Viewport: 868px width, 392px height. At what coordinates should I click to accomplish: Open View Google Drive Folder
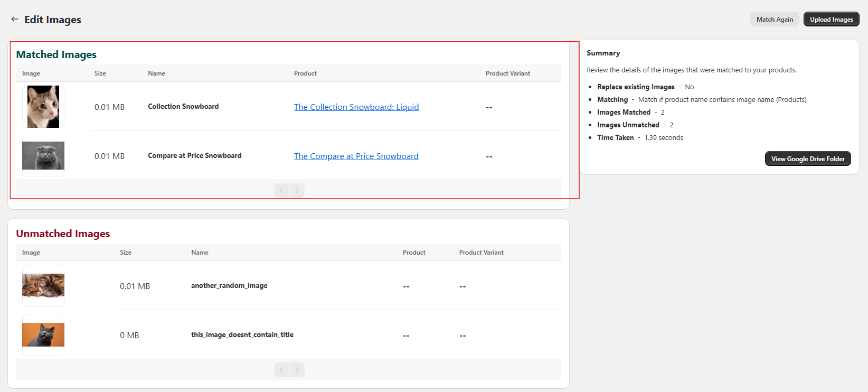click(807, 158)
